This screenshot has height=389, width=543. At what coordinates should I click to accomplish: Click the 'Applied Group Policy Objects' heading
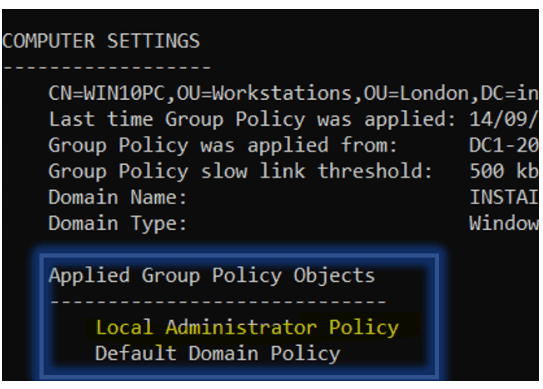[x=212, y=276]
